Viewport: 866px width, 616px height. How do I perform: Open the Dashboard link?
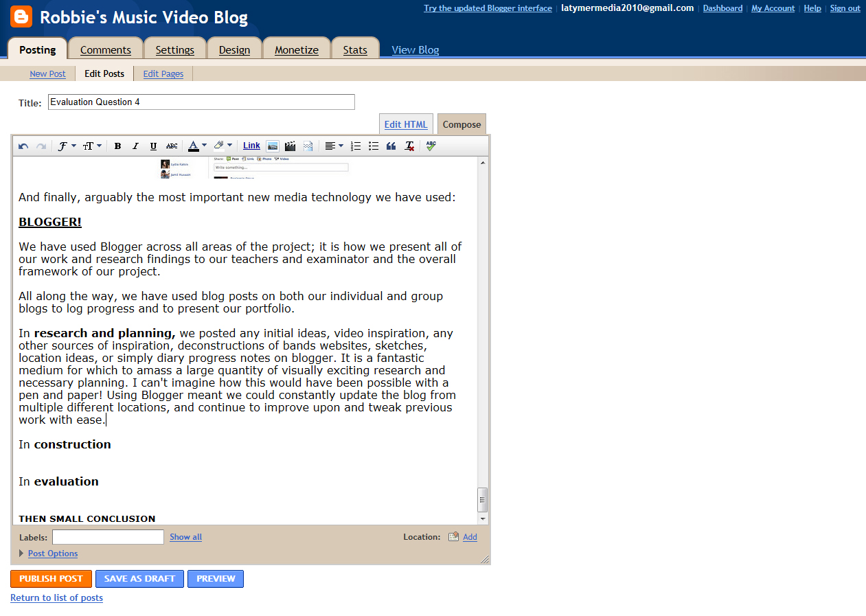click(722, 8)
